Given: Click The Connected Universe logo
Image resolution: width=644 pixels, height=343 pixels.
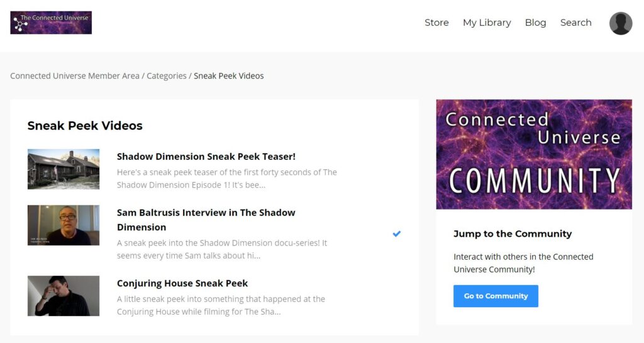Looking at the screenshot, I should (51, 23).
